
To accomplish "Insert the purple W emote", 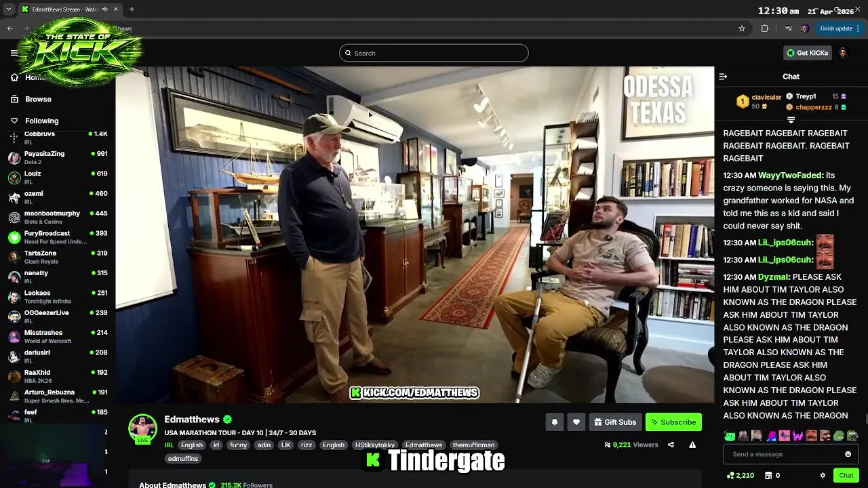I will (797, 436).
